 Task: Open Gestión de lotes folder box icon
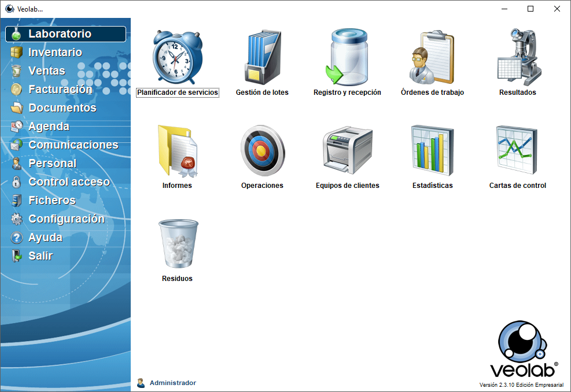(263, 57)
